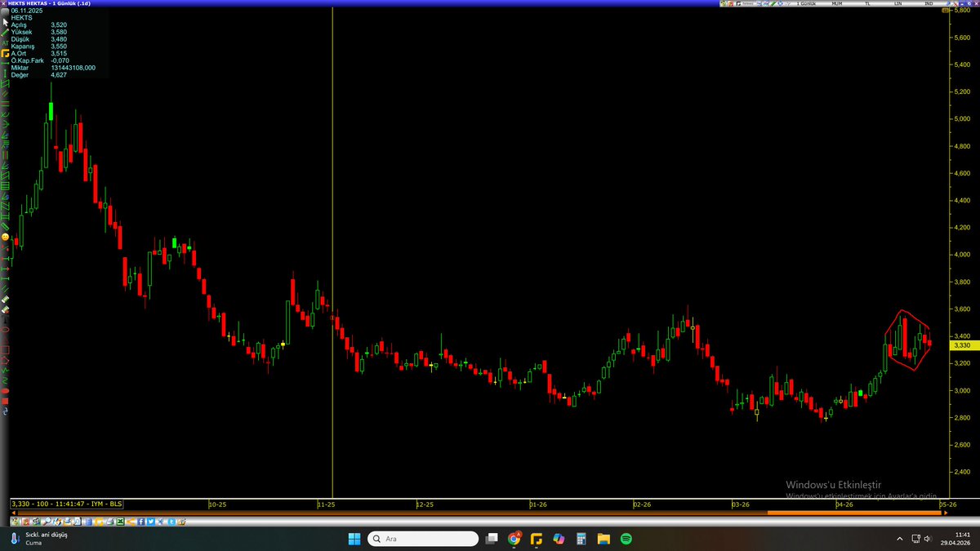The image size is (980, 551).
Task: Open the weather widget Sıckl. ani düşüş
Action: click(x=38, y=539)
